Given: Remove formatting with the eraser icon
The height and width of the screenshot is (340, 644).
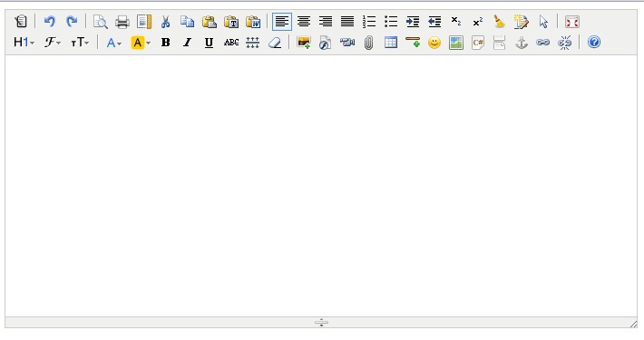Looking at the screenshot, I should point(274,43).
